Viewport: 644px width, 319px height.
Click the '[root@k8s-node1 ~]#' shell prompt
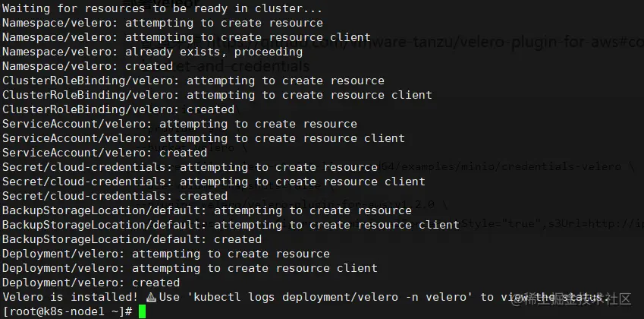click(68, 311)
